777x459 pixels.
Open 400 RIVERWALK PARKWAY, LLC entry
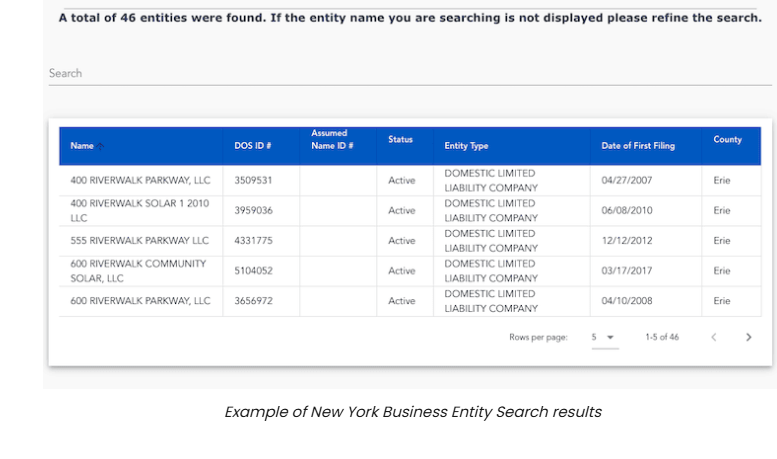140,181
